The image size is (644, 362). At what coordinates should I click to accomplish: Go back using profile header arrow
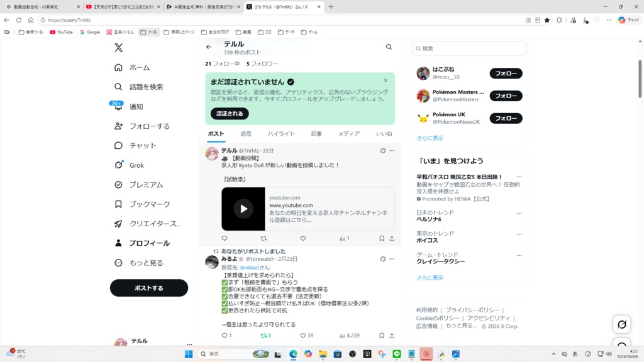[x=209, y=47]
